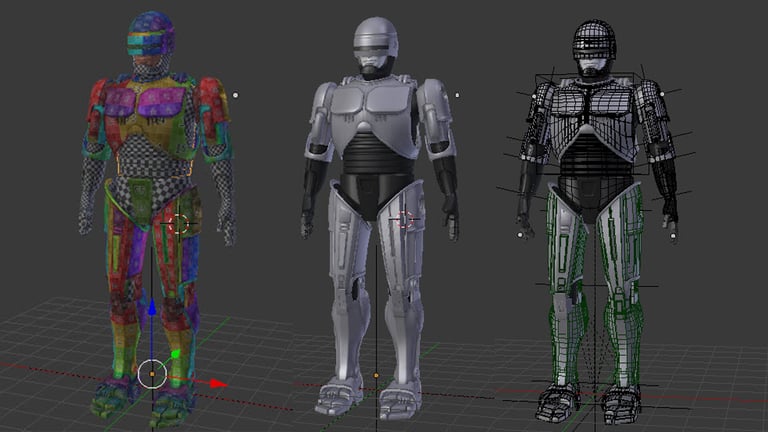
Task: Click the green Y-axis gizmo handle
Action: coord(175,354)
